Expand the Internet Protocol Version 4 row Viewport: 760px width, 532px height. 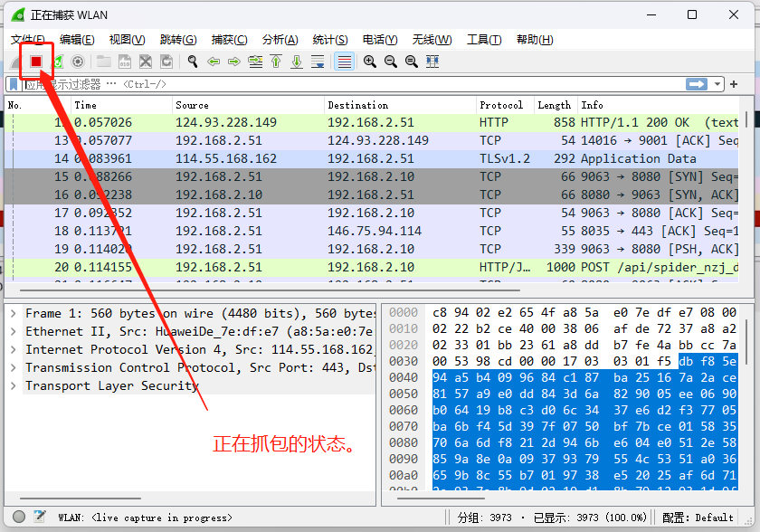14,350
